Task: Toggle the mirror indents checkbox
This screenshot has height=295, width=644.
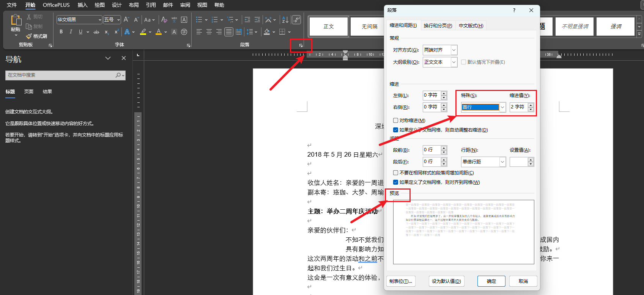Action: point(395,121)
